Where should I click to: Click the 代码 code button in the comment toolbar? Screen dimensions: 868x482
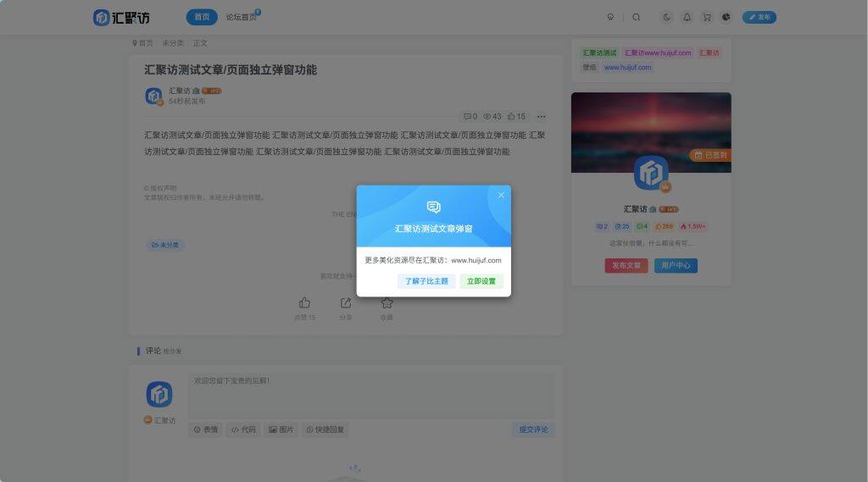click(x=243, y=429)
